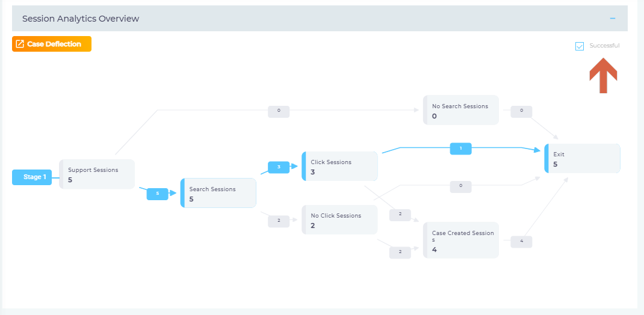Select the No Click Sessions node
This screenshot has width=644, height=315.
(340, 220)
